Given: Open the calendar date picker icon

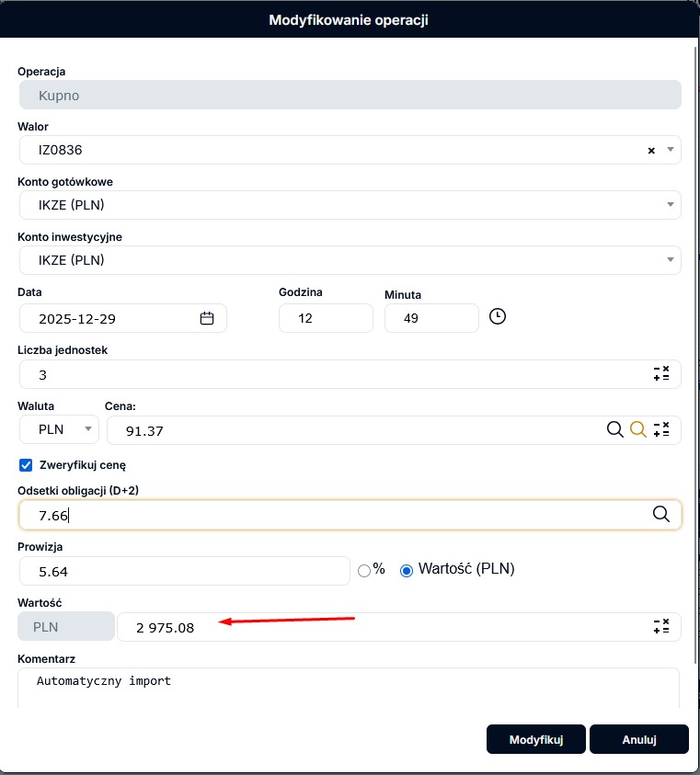Looking at the screenshot, I should pyautogui.click(x=207, y=318).
